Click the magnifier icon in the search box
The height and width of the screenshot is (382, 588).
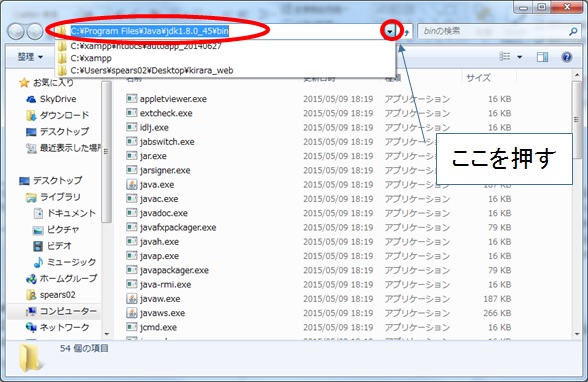[573, 31]
